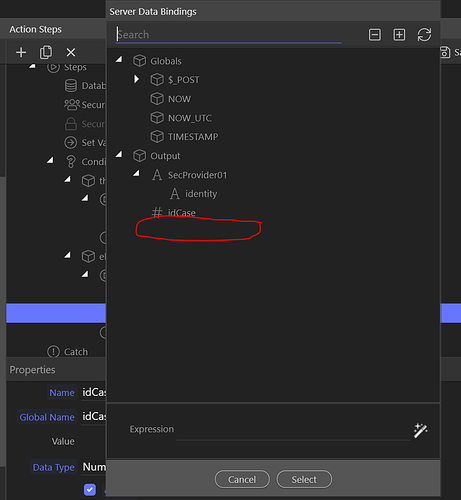Image resolution: width=461 pixels, height=500 pixels.
Task: Choose the idCase output binding
Action: [182, 213]
